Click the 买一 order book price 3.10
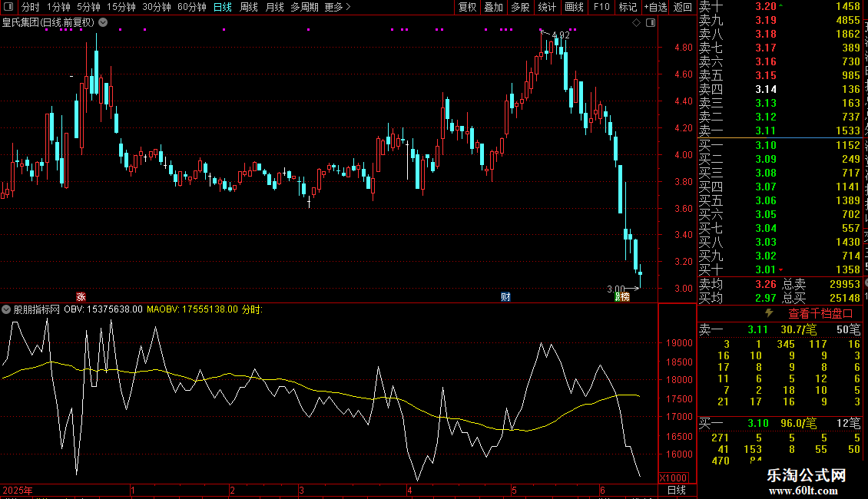The image size is (868, 499). (x=766, y=146)
